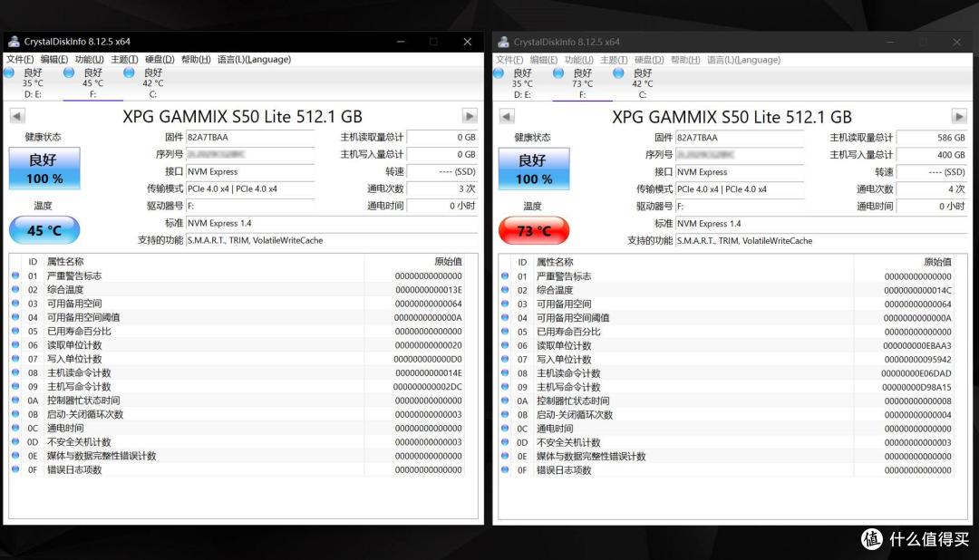The width and height of the screenshot is (979, 560).
Task: Open 硬盘(D) menu in left window
Action: pyautogui.click(x=160, y=59)
